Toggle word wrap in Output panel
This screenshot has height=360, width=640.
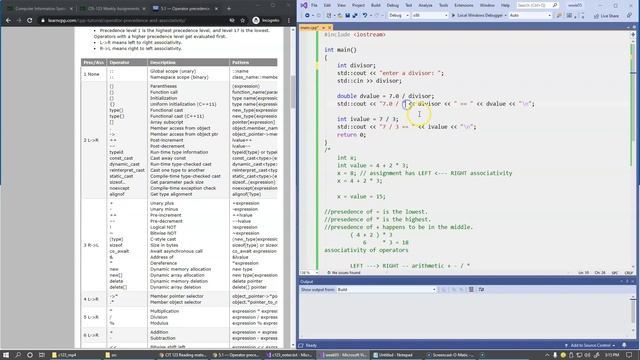[x=481, y=289]
